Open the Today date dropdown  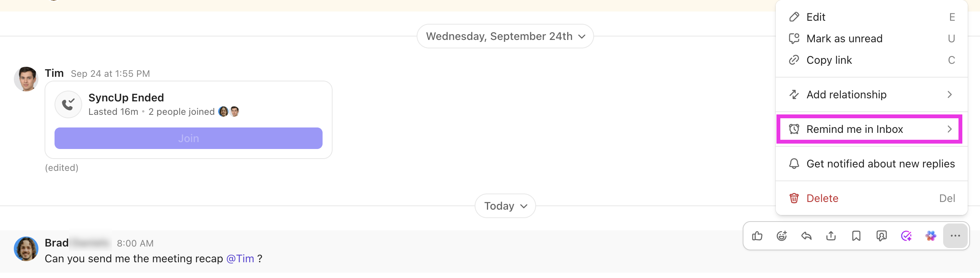coord(505,206)
